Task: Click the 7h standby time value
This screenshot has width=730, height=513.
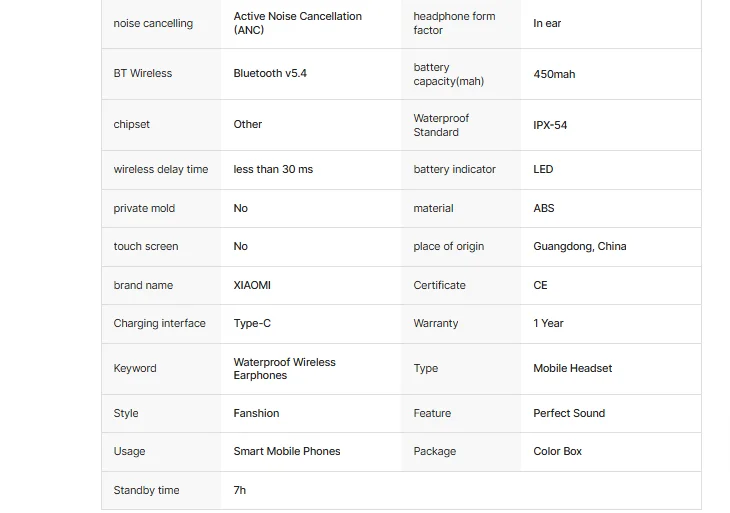Action: point(240,490)
